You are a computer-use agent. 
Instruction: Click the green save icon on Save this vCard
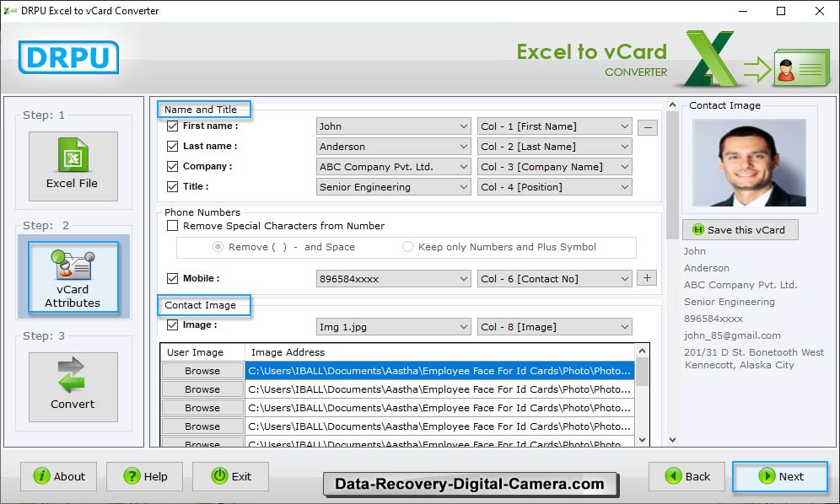click(698, 230)
